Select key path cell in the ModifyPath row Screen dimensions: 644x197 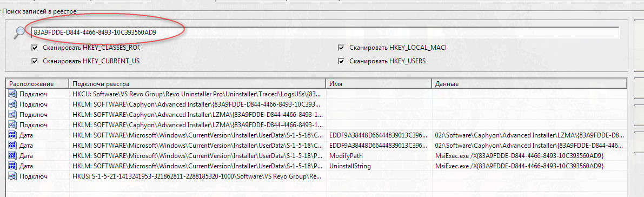[197, 156]
